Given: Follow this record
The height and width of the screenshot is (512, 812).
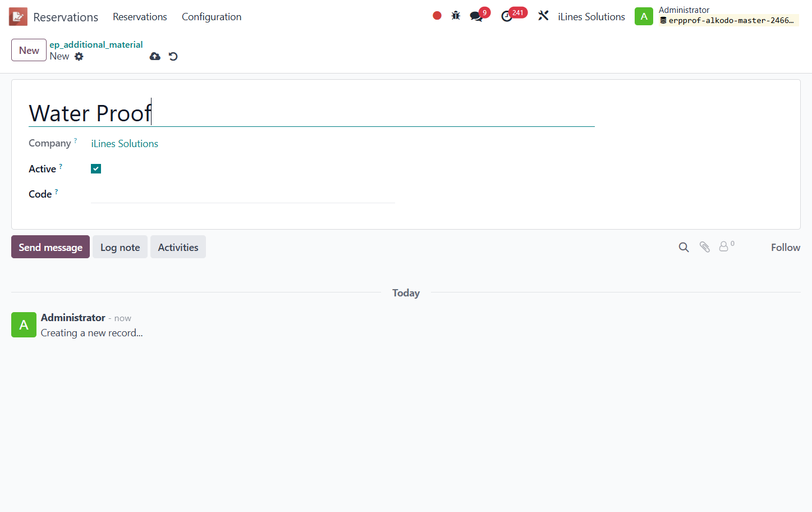Looking at the screenshot, I should click(x=785, y=248).
